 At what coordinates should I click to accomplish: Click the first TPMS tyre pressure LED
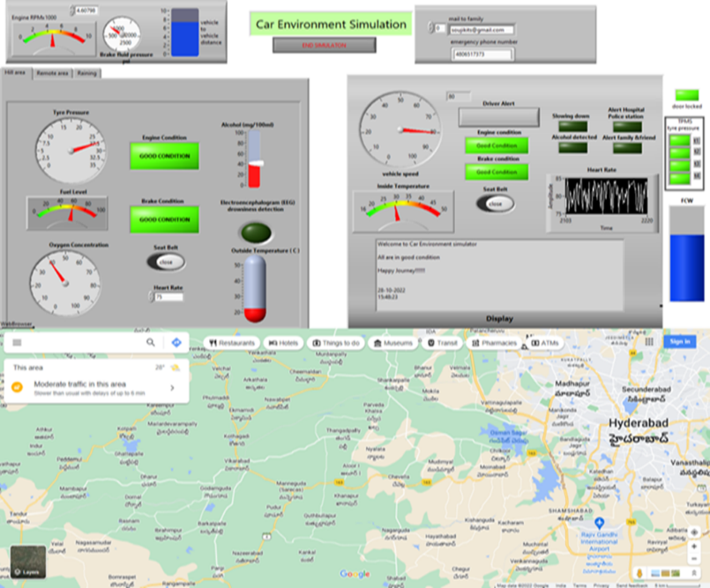680,140
